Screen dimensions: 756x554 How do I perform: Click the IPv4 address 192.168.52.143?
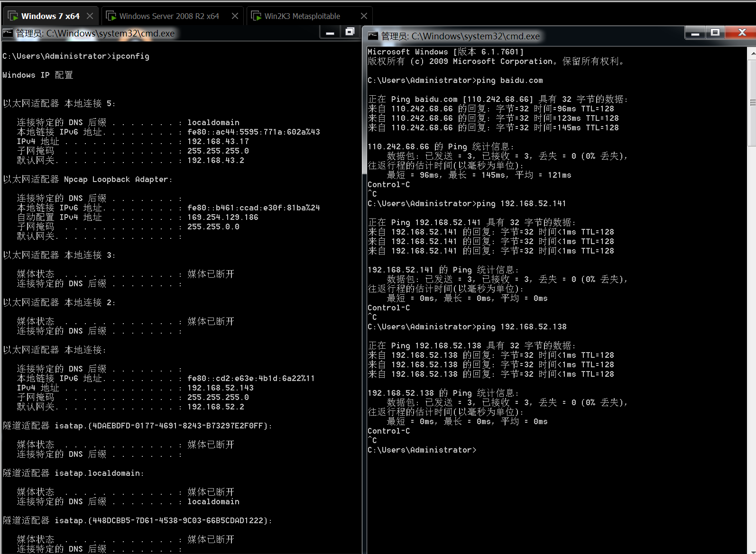(x=221, y=388)
